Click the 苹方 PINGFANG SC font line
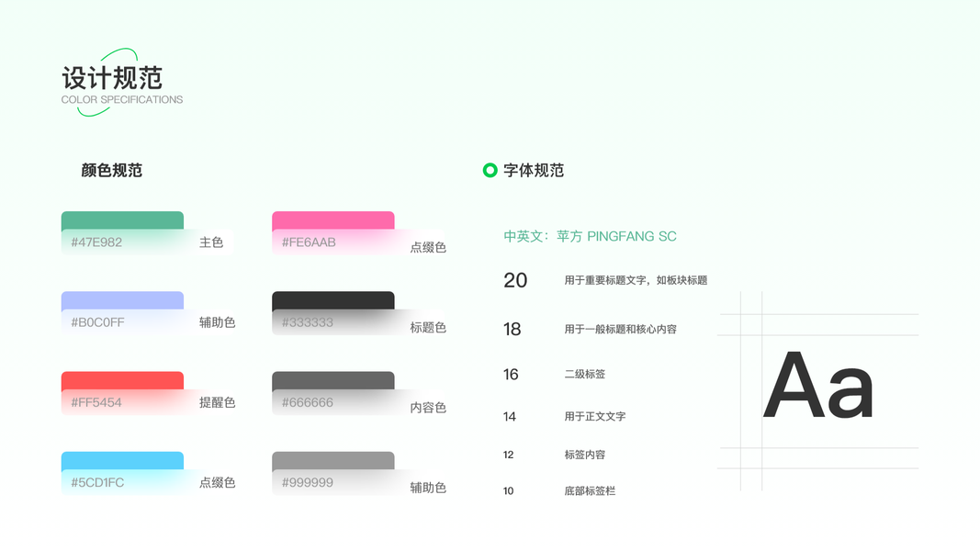This screenshot has width=980, height=551. point(590,236)
